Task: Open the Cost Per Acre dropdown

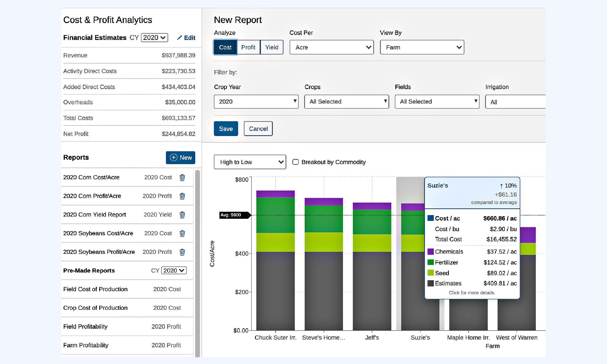Action: pyautogui.click(x=331, y=47)
